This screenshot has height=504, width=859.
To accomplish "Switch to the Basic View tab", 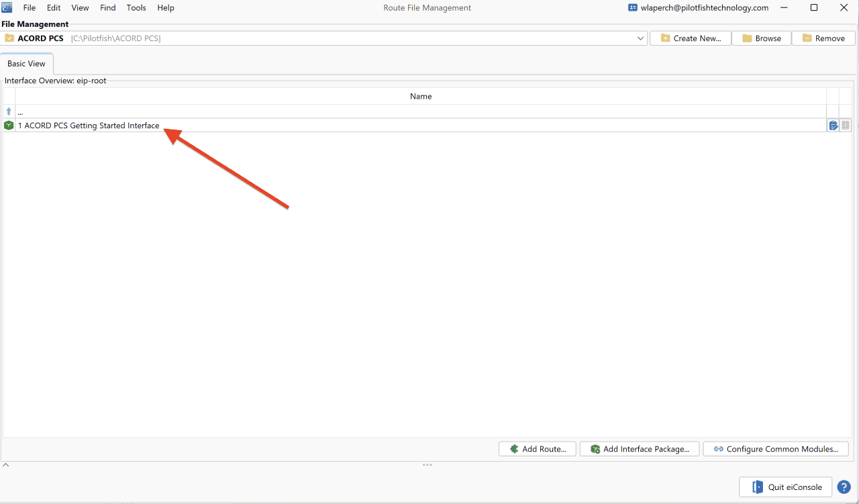I will coord(27,64).
